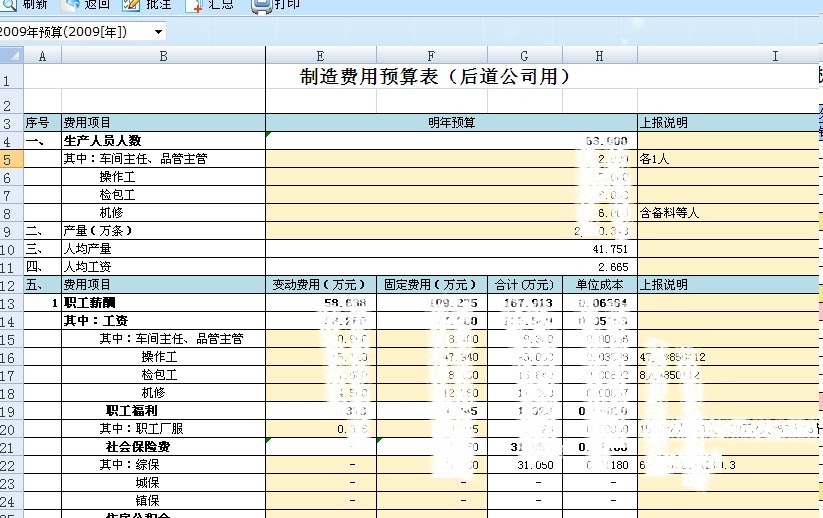Select column B header
The width and height of the screenshot is (823, 518).
[x=163, y=56]
